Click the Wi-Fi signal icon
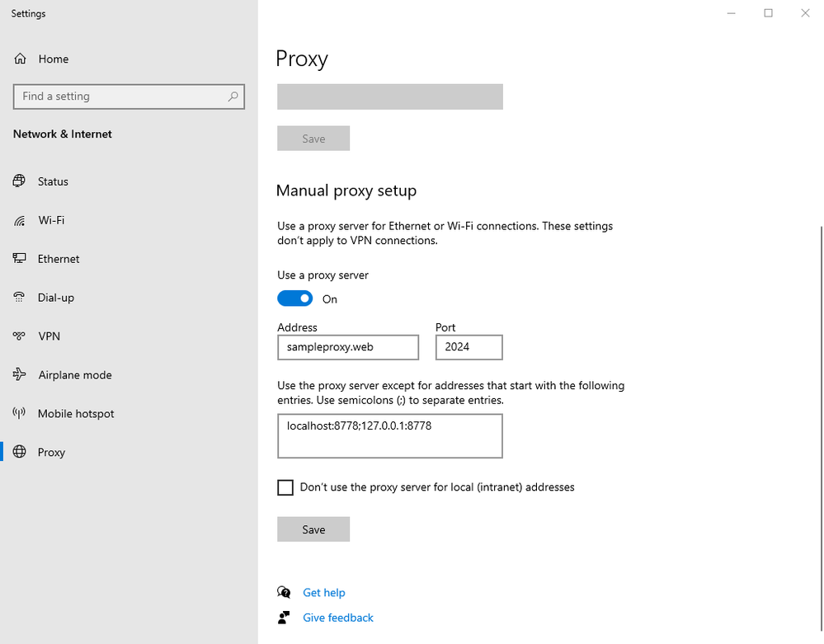 (x=20, y=220)
